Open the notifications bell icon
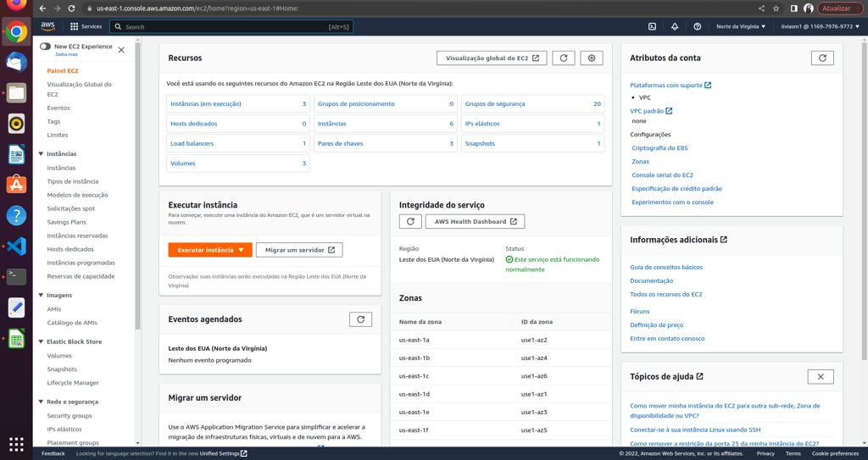Viewport: 868px width, 460px height. point(675,26)
